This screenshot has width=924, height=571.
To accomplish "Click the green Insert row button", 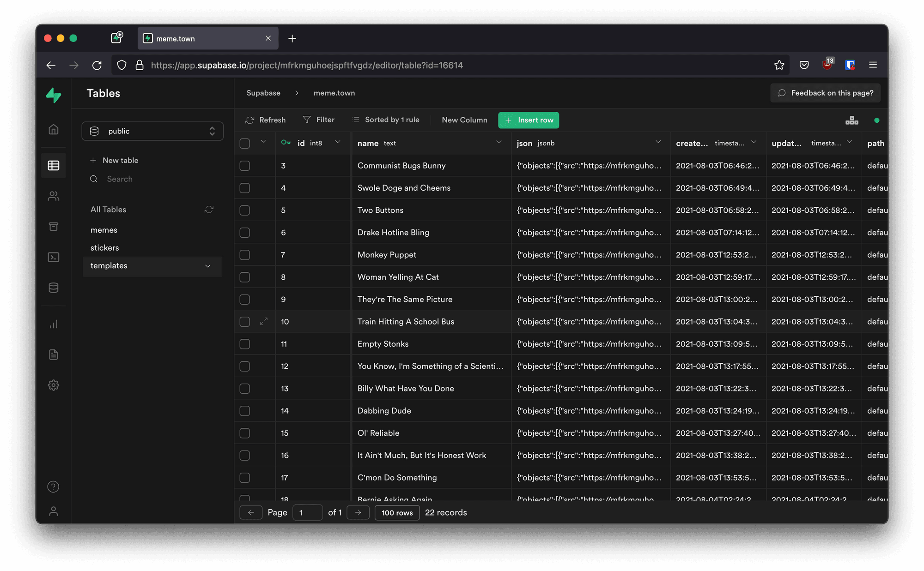I will pyautogui.click(x=529, y=120).
